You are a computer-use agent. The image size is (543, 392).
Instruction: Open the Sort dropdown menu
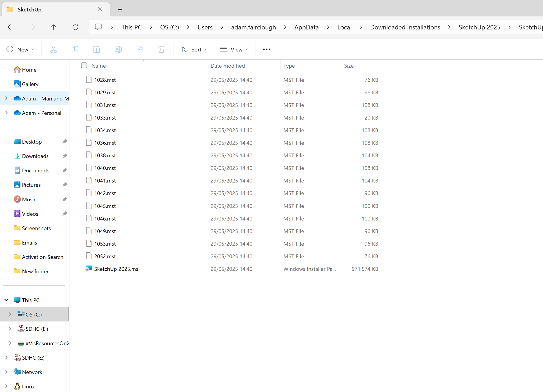click(x=194, y=49)
